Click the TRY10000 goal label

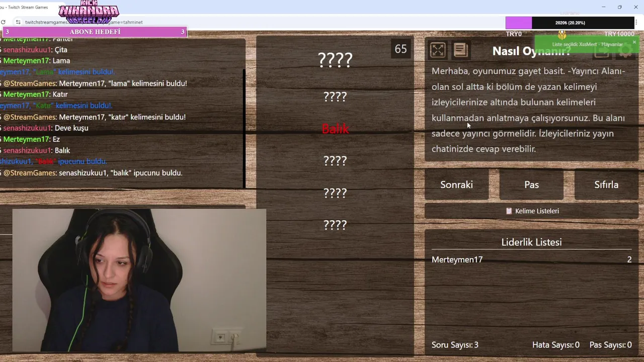point(619,34)
